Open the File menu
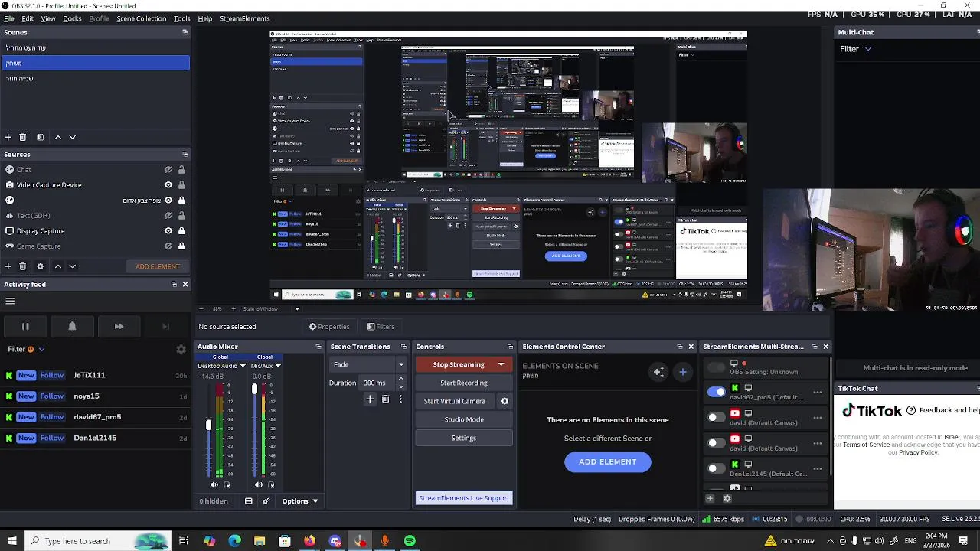Screen dimensions: 980x551 pyautogui.click(x=8, y=18)
